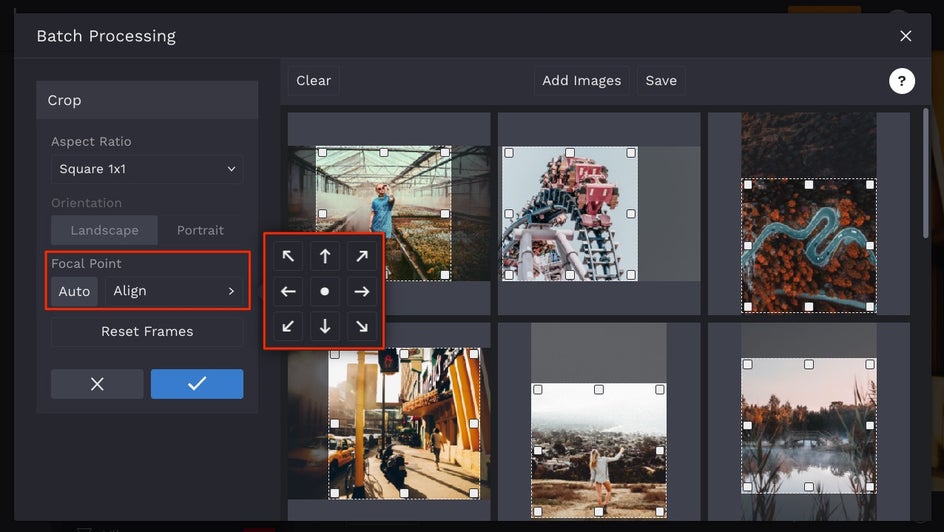Clear all images
Viewport: 944px width, 532px height.
coord(313,81)
